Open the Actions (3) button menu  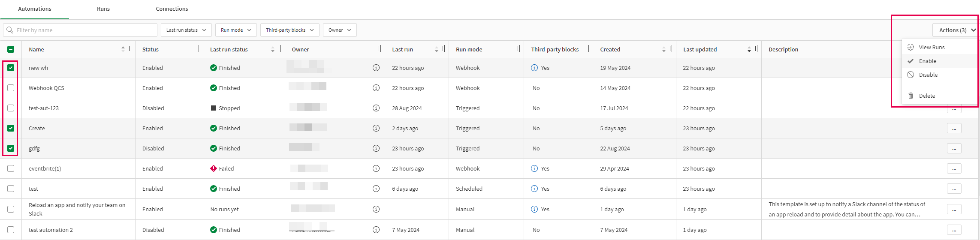[955, 30]
